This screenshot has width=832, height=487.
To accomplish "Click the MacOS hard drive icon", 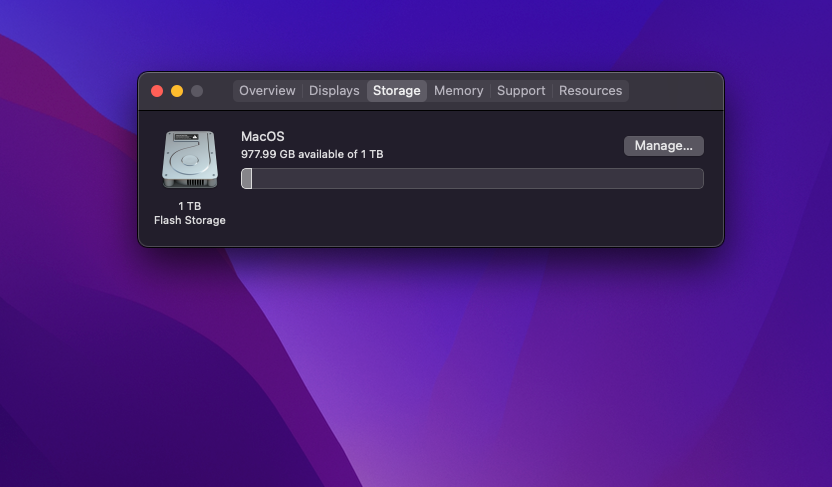I will click(x=190, y=159).
